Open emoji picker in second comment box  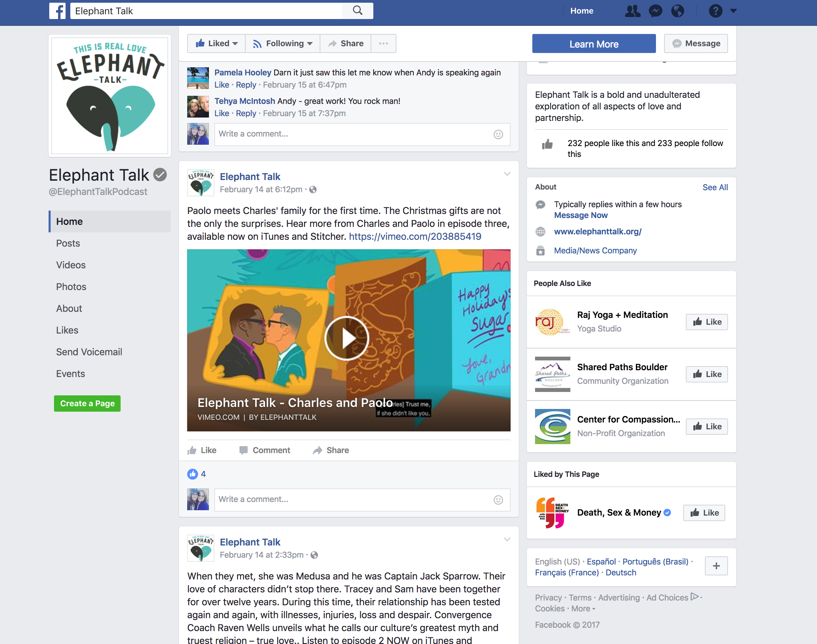click(498, 500)
